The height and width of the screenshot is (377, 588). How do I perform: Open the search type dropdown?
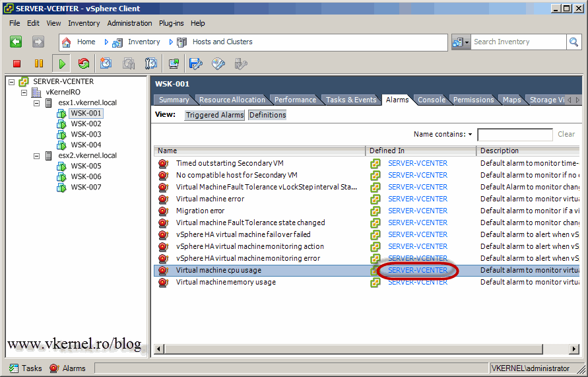click(x=461, y=42)
